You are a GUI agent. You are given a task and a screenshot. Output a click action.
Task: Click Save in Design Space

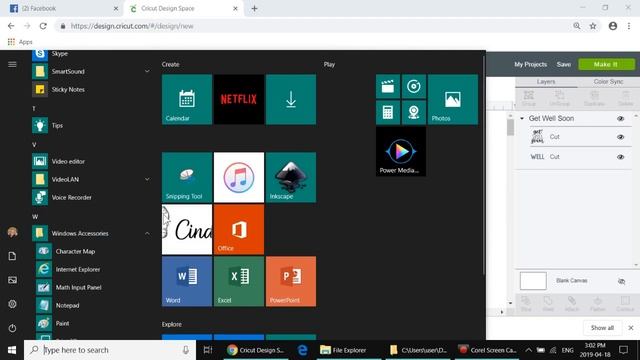(564, 64)
